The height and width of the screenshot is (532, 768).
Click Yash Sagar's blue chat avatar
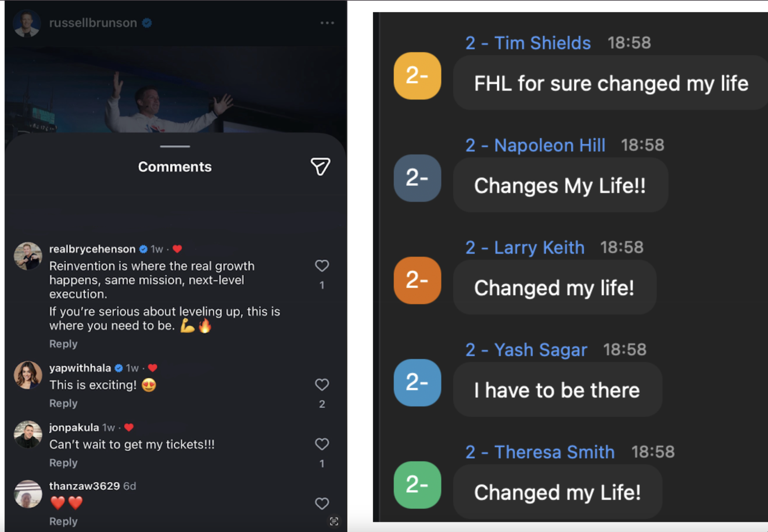coord(417,383)
